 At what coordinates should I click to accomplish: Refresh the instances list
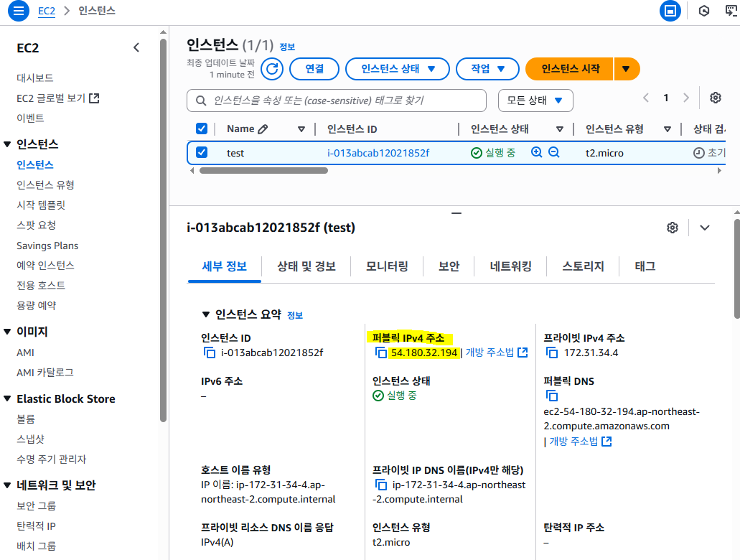[x=272, y=69]
